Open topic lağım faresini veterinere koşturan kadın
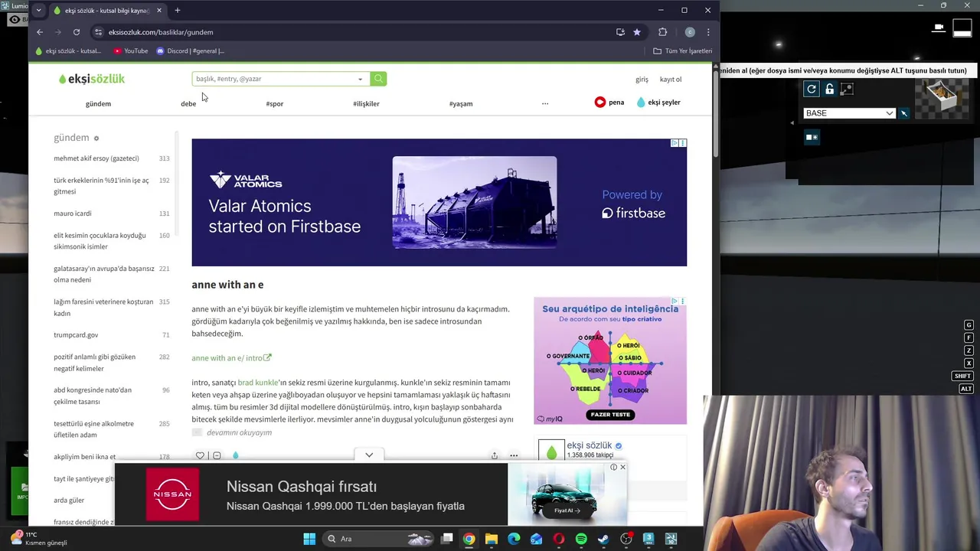The height and width of the screenshot is (551, 980). (x=103, y=308)
